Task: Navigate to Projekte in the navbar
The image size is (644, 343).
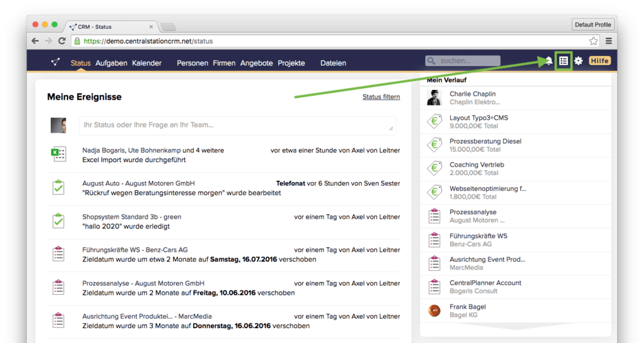Action: [x=291, y=63]
